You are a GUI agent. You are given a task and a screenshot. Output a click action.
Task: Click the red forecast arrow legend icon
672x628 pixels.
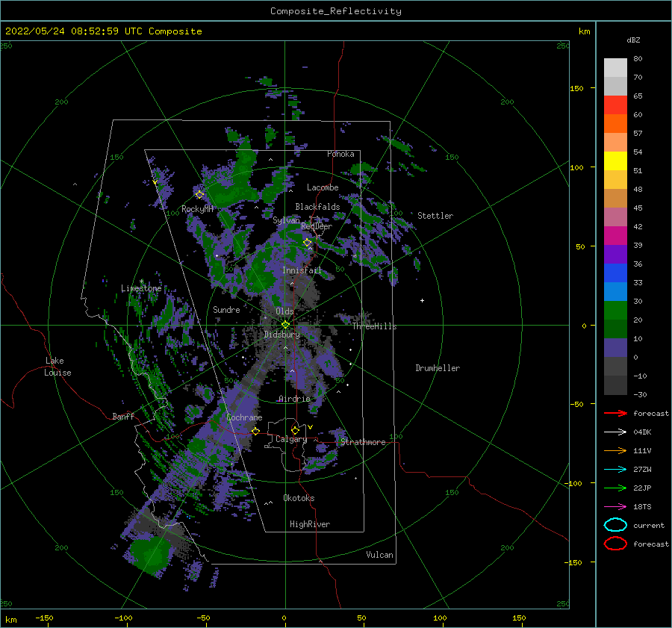pyautogui.click(x=615, y=413)
